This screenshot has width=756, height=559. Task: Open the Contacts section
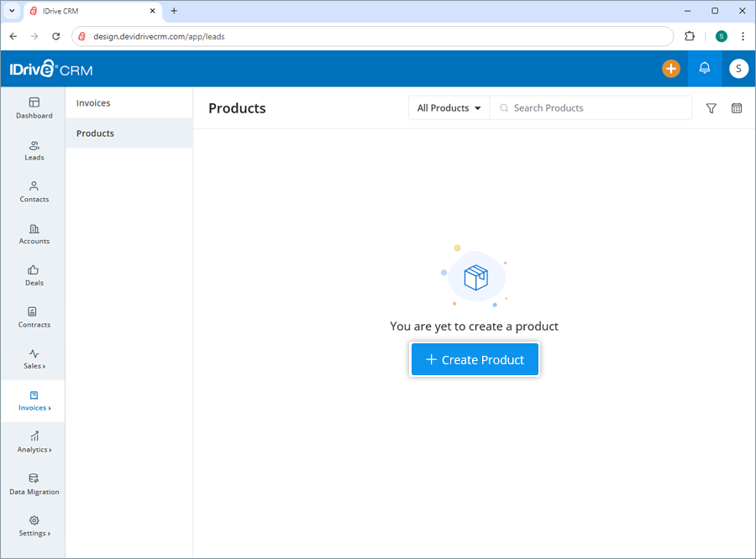34,192
